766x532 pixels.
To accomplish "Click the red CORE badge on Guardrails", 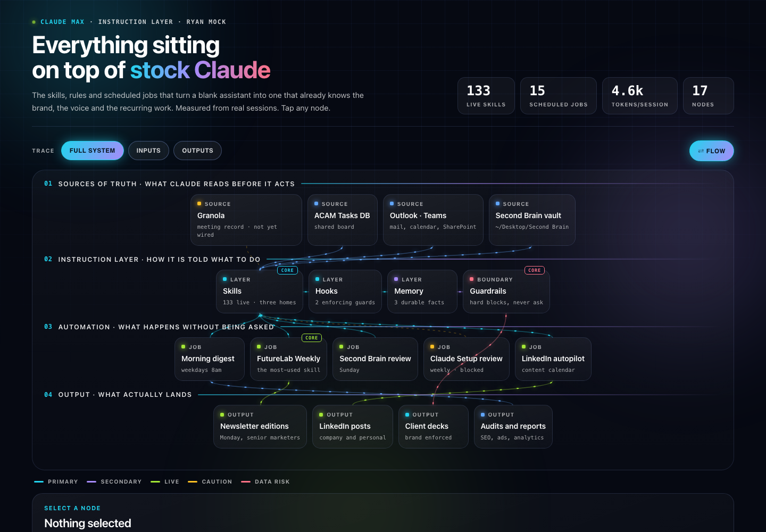I will 535,270.
